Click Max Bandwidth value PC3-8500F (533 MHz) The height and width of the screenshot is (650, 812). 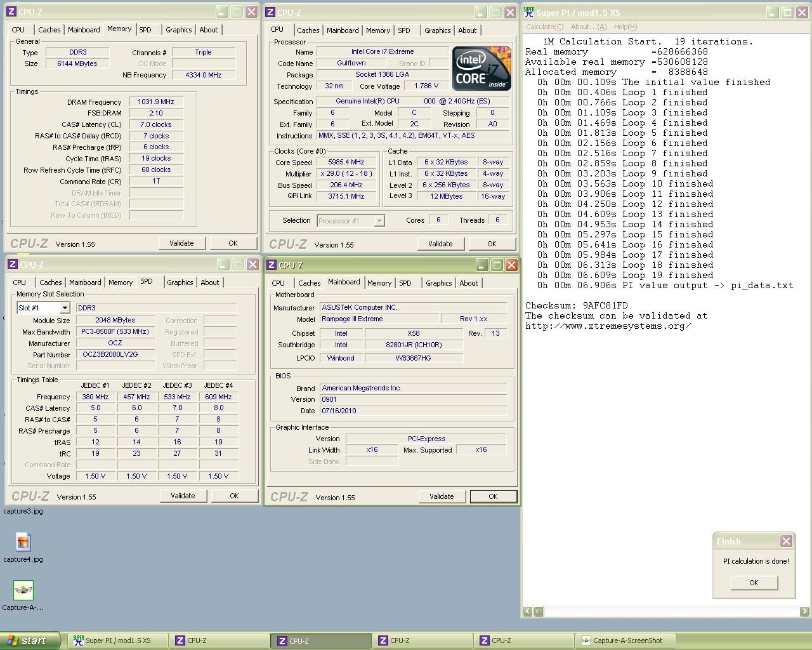tap(115, 331)
